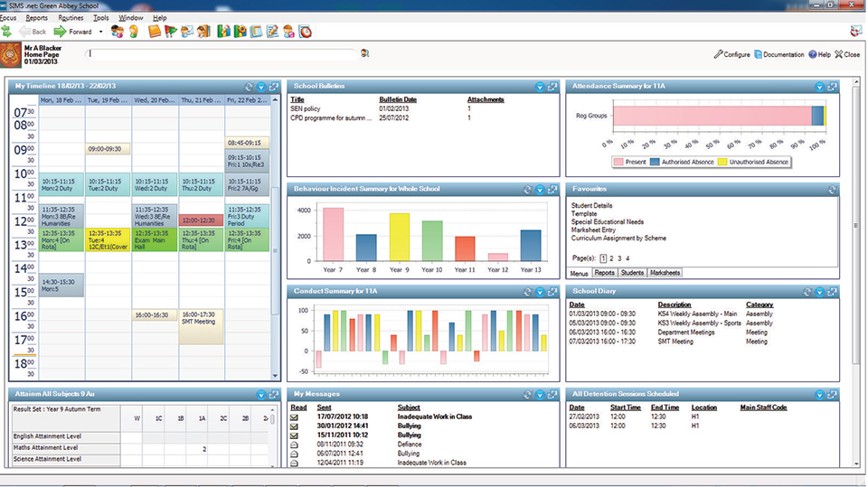Switch to the Students tab in Favourites
The width and height of the screenshot is (868, 487).
[632, 273]
